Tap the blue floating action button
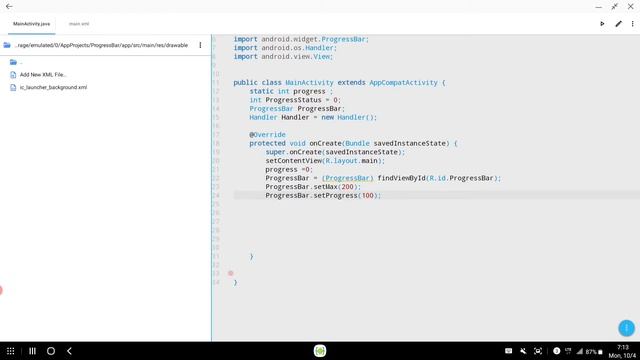This screenshot has width=640, height=360. 626,328
